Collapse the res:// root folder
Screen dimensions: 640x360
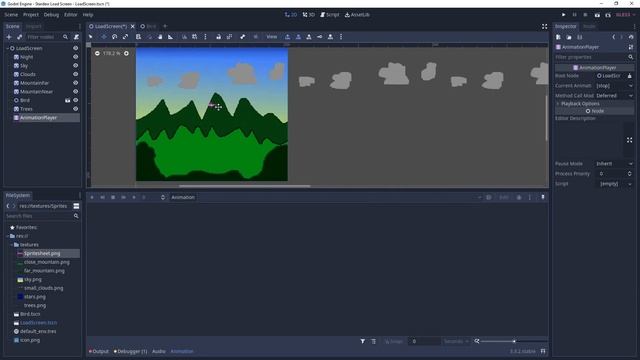tap(8, 236)
